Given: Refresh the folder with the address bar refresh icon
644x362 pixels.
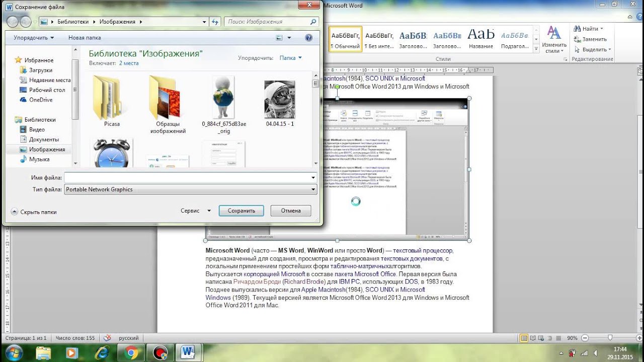Looking at the screenshot, I should (215, 22).
